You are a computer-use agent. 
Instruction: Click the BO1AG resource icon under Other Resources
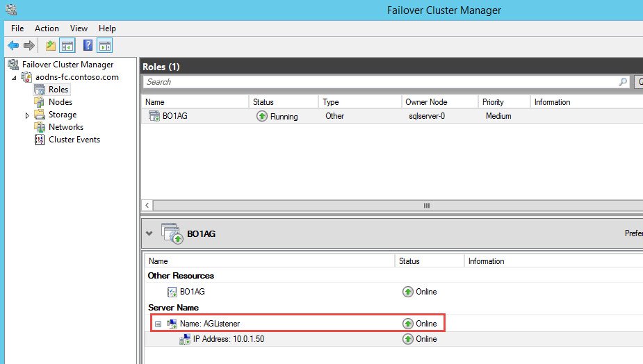point(172,292)
